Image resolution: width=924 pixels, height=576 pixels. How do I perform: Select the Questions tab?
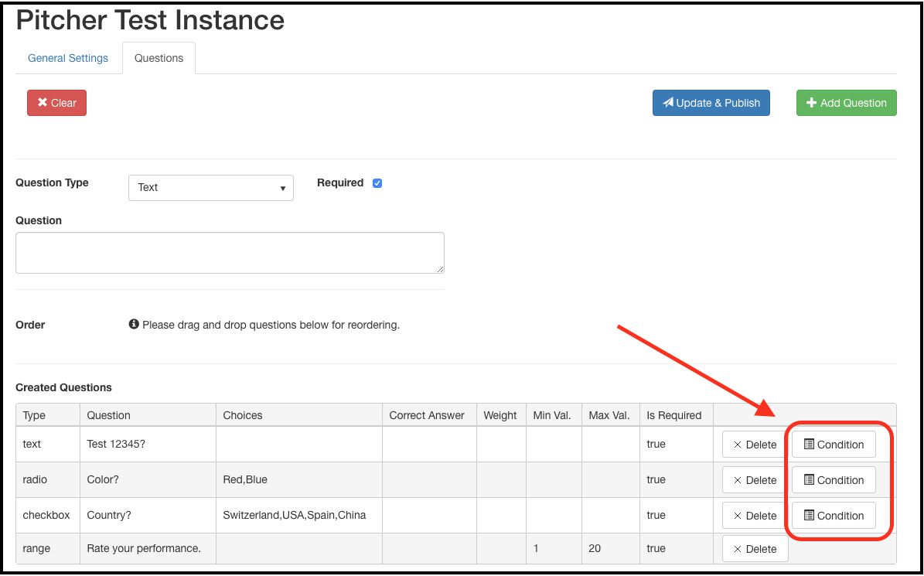[x=159, y=58]
